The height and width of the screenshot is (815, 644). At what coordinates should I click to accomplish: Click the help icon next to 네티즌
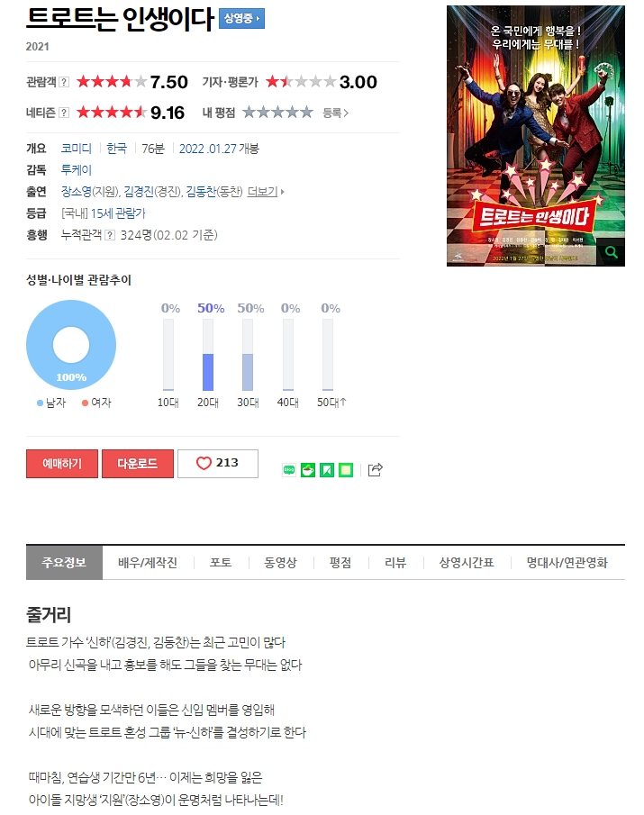[64, 113]
